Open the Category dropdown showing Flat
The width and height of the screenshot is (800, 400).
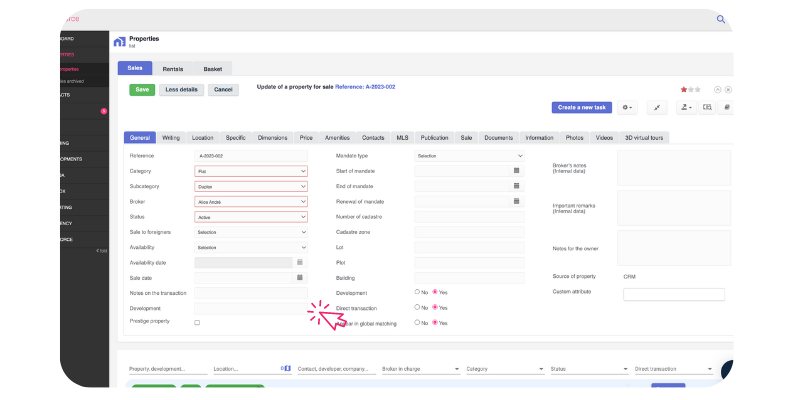pos(251,171)
